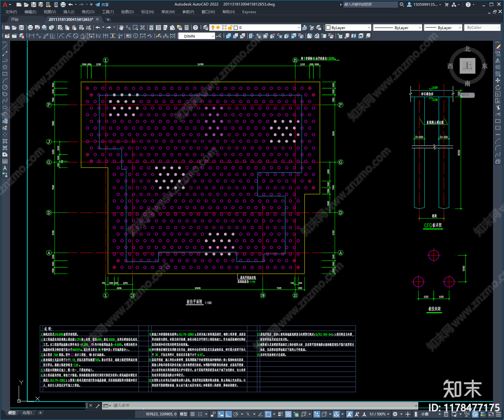Click the Pan hand tool in toolbar
This screenshot has height=420, width=504.
pos(121,28)
